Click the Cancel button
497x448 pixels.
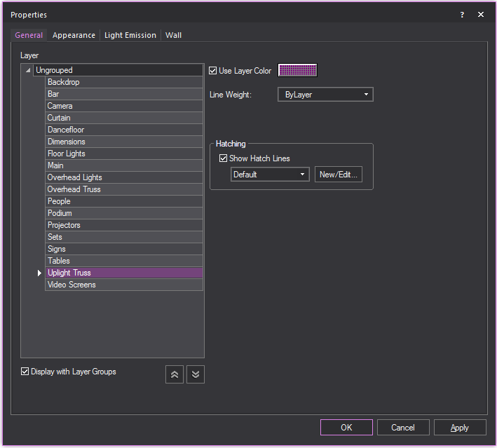click(x=403, y=427)
